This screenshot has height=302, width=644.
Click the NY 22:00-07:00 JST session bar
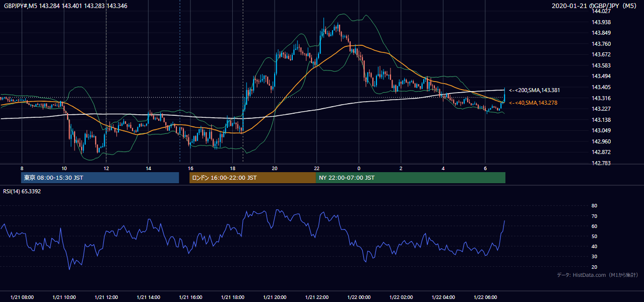click(410, 178)
